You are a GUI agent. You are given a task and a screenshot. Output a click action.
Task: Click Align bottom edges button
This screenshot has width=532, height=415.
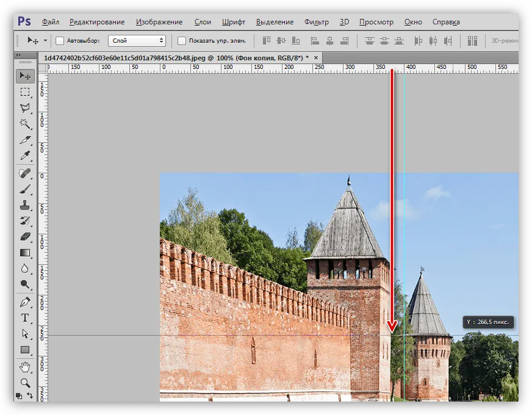(296, 41)
